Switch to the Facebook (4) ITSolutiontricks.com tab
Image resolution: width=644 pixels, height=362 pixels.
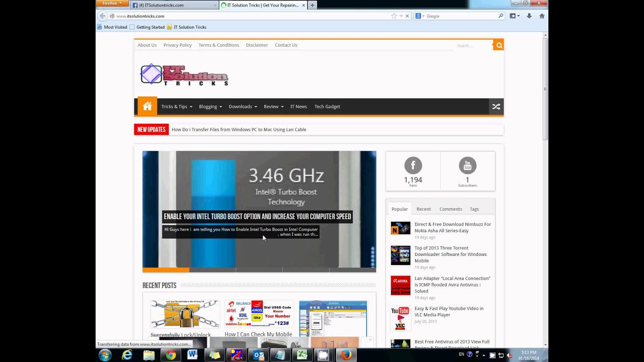pos(174,5)
